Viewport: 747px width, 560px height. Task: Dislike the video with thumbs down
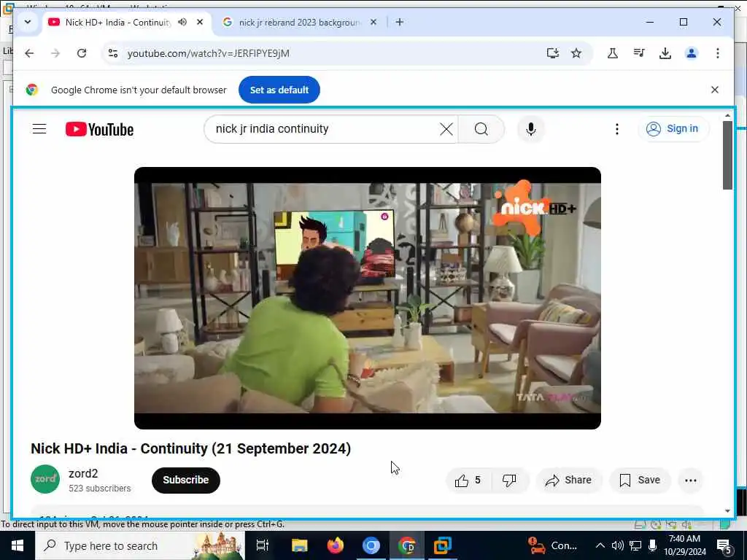pos(508,480)
